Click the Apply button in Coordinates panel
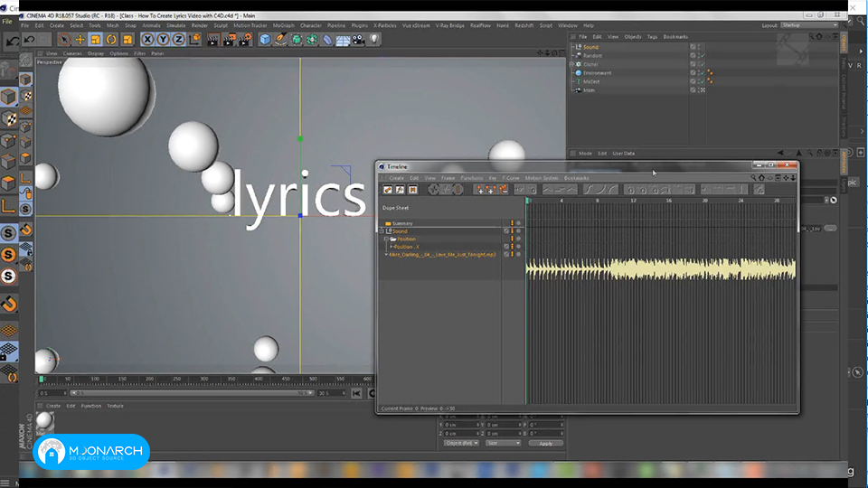The height and width of the screenshot is (488, 868). (546, 443)
